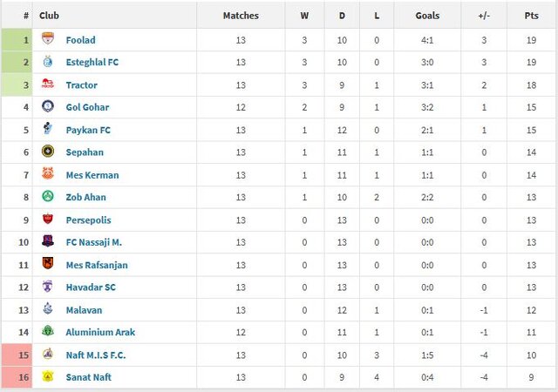Screen dimensions: 558x392
Task: Click the Sanat Naft yellow crest icon
Action: click(48, 377)
